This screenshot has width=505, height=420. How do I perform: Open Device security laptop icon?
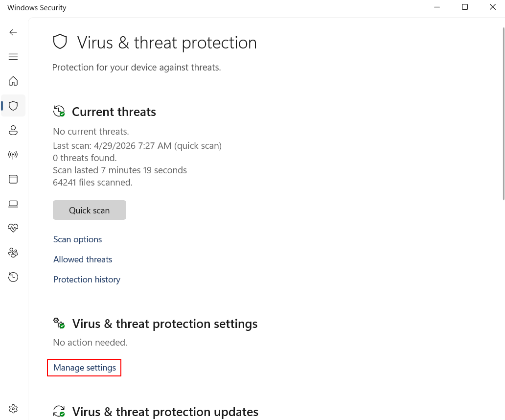coord(13,204)
